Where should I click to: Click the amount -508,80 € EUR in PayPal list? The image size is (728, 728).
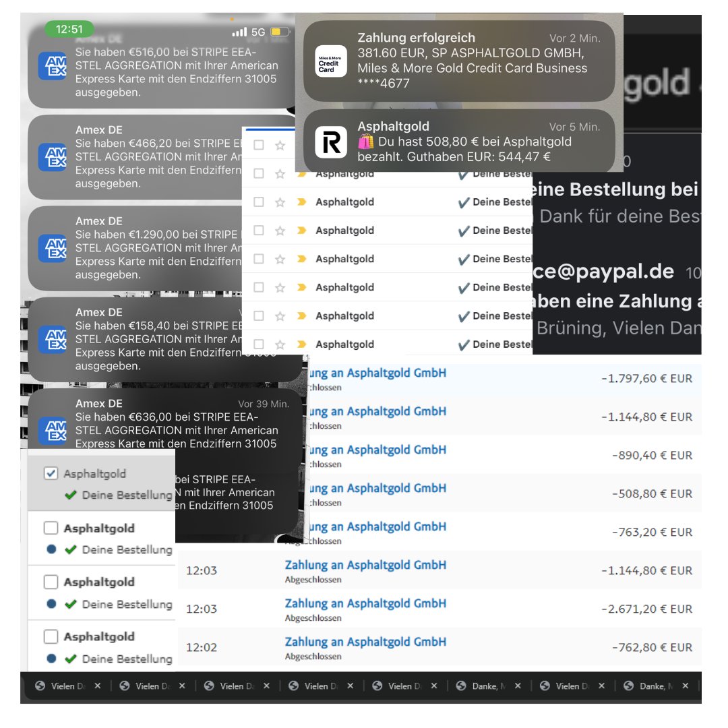click(652, 493)
